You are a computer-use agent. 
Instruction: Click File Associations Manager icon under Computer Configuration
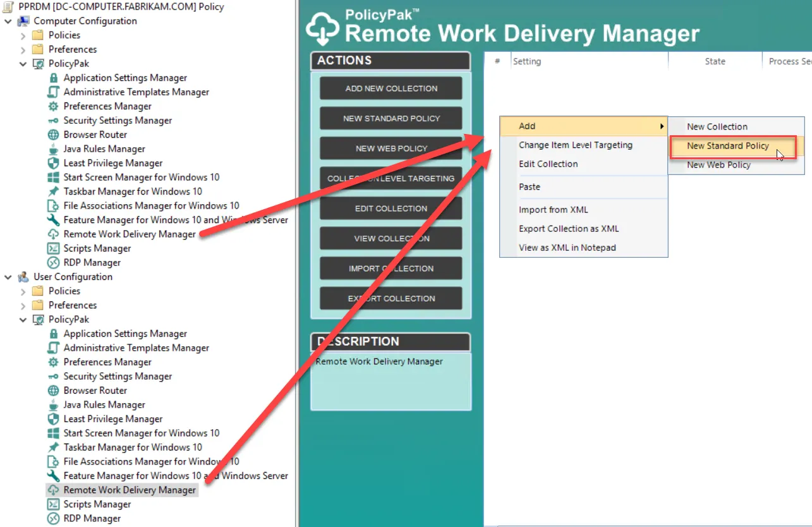point(54,206)
